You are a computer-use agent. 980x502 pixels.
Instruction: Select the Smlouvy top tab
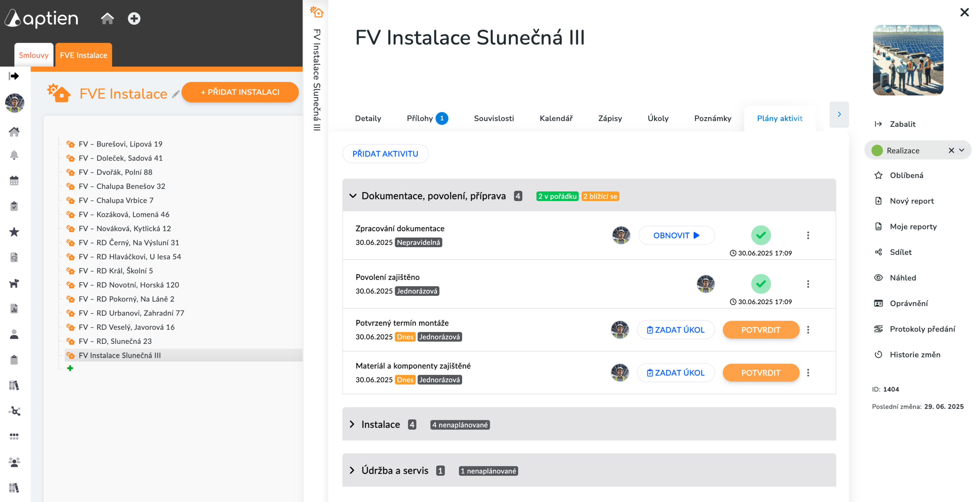click(x=34, y=55)
